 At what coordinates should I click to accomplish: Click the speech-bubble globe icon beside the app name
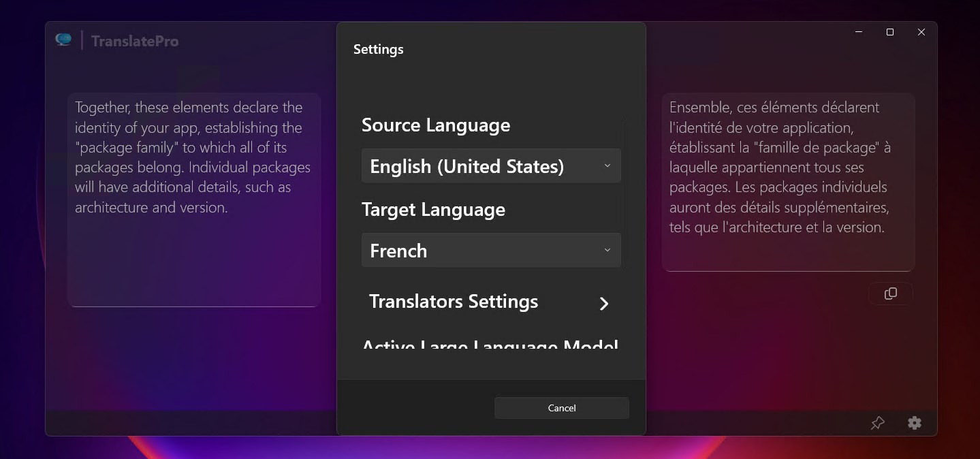pos(63,40)
